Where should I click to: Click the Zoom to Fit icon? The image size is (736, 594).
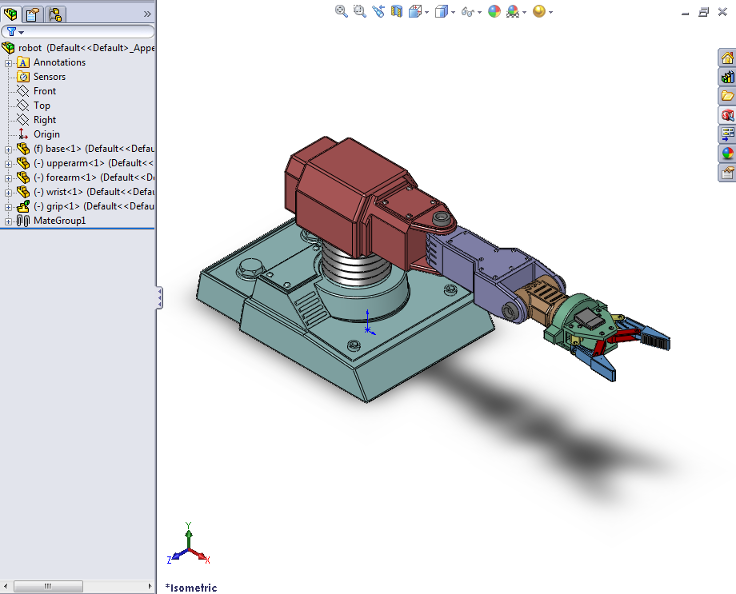point(341,12)
